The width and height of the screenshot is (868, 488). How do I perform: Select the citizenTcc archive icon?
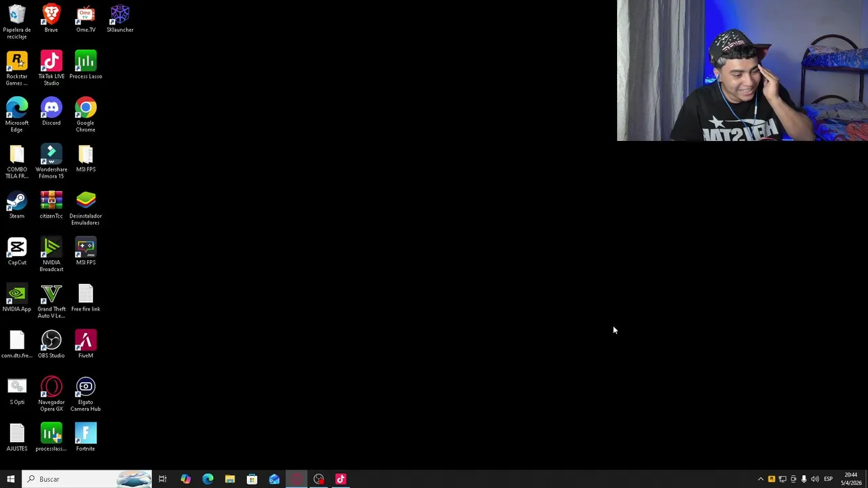pyautogui.click(x=51, y=205)
